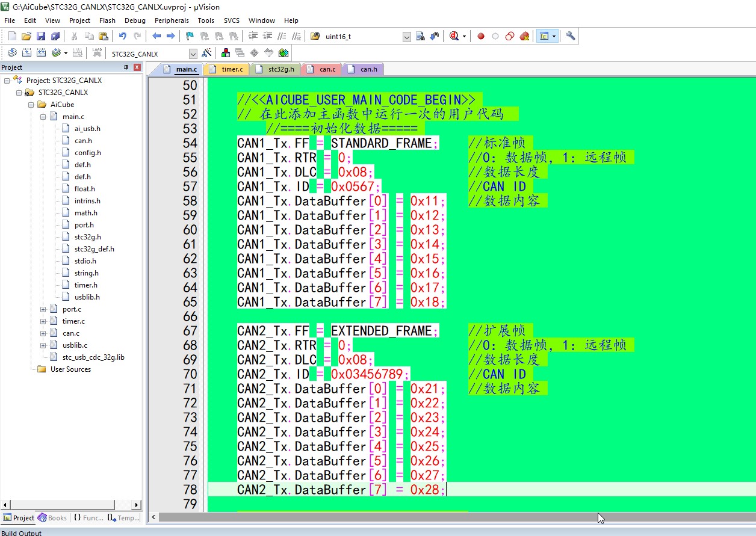Switch to the can.c editor tab
756x536 pixels.
327,69
